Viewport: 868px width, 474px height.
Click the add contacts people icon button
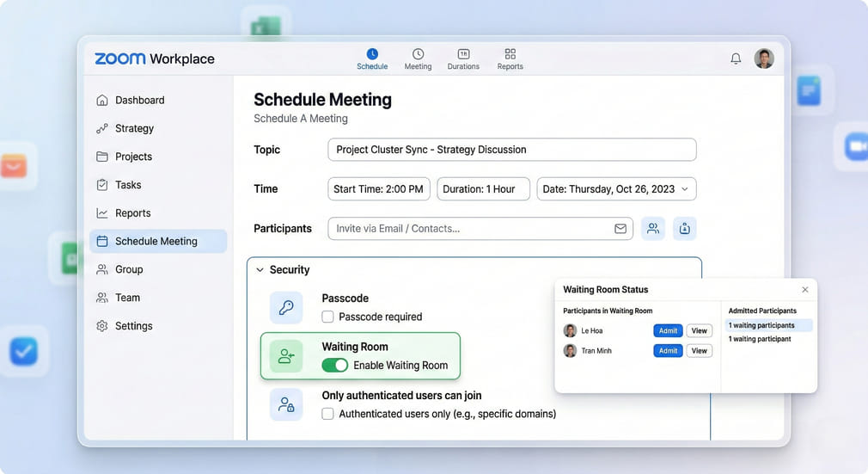[653, 229]
